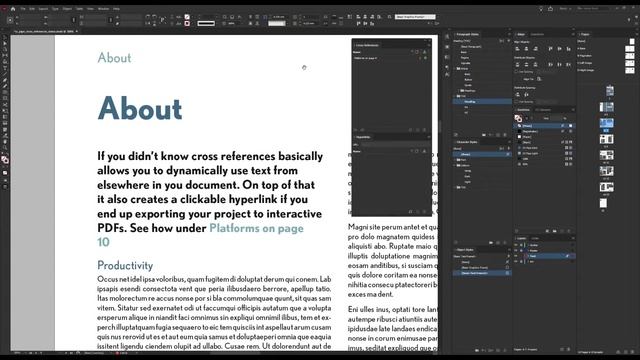
Task: Toggle visibility of the top layer
Action: click(x=516, y=245)
